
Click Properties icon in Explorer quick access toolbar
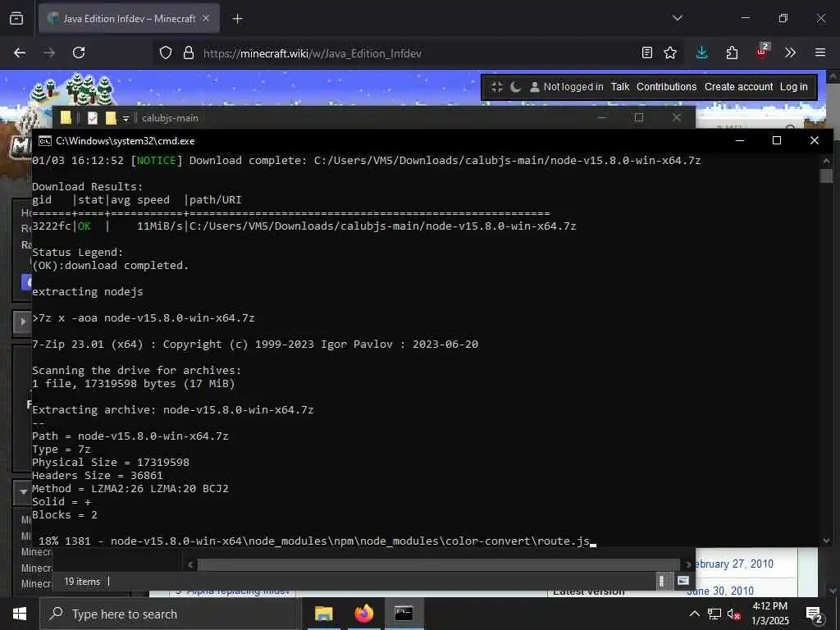point(93,118)
